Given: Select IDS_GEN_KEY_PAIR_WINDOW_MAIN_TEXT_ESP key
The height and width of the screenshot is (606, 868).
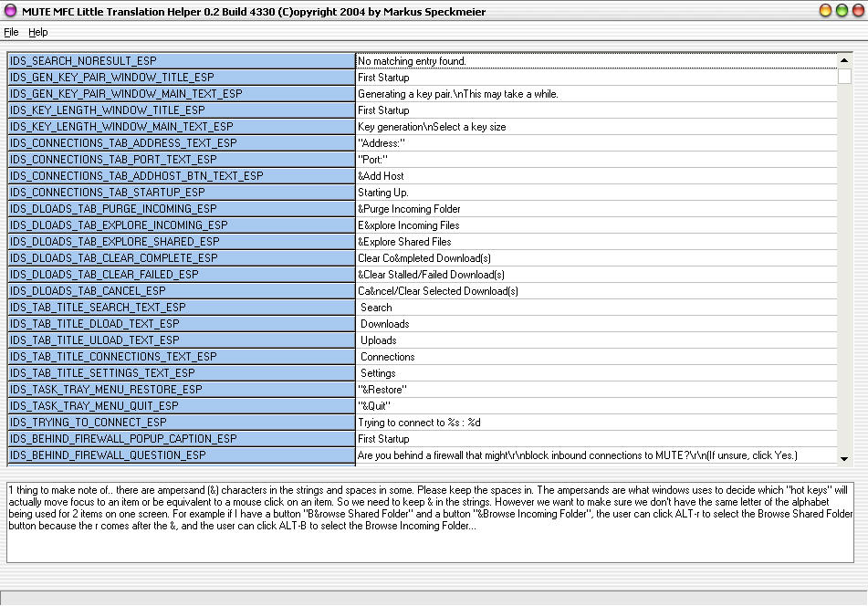Looking at the screenshot, I should (x=182, y=94).
